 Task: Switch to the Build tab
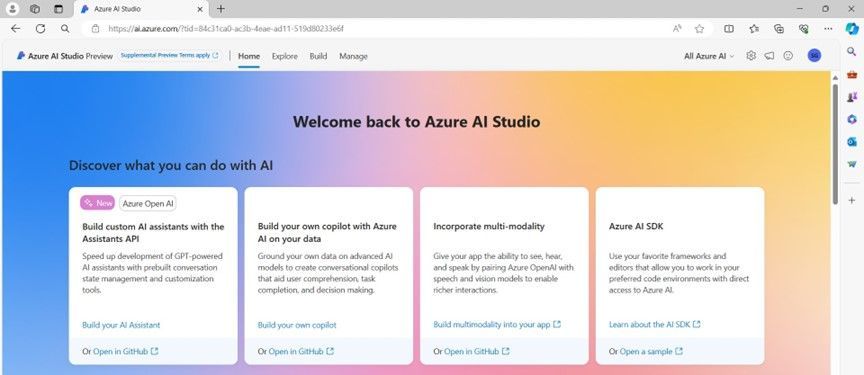318,56
